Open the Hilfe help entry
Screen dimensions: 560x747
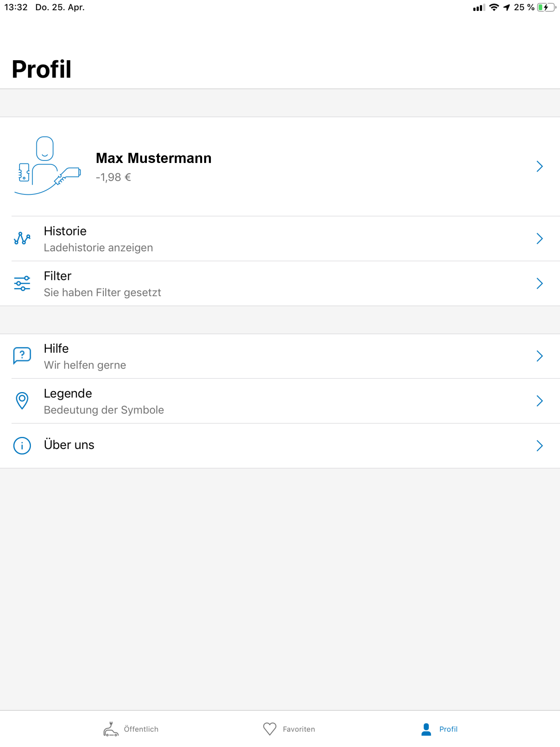click(280, 356)
